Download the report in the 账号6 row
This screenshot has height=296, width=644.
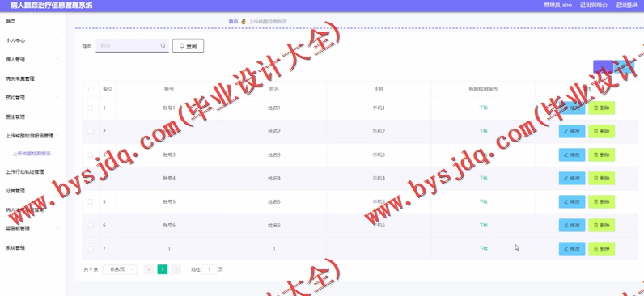coord(483,225)
